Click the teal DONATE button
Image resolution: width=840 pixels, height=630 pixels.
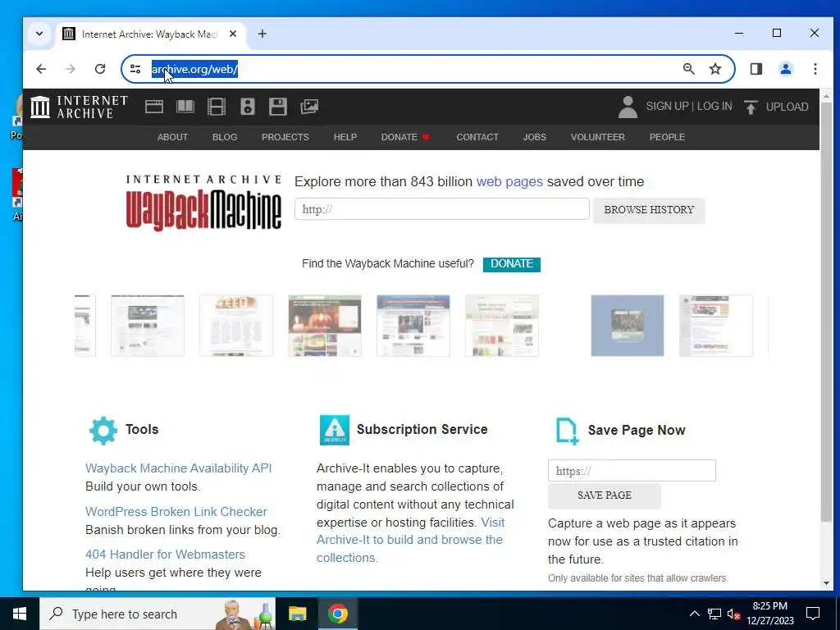[x=512, y=264]
